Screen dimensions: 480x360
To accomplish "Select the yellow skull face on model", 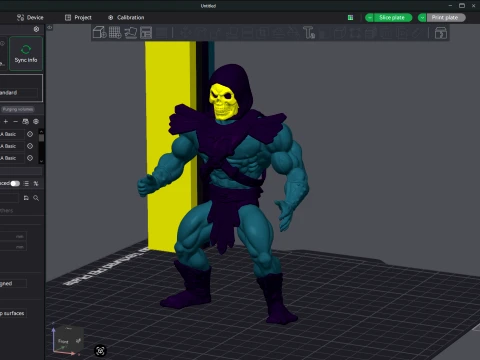I will [223, 102].
